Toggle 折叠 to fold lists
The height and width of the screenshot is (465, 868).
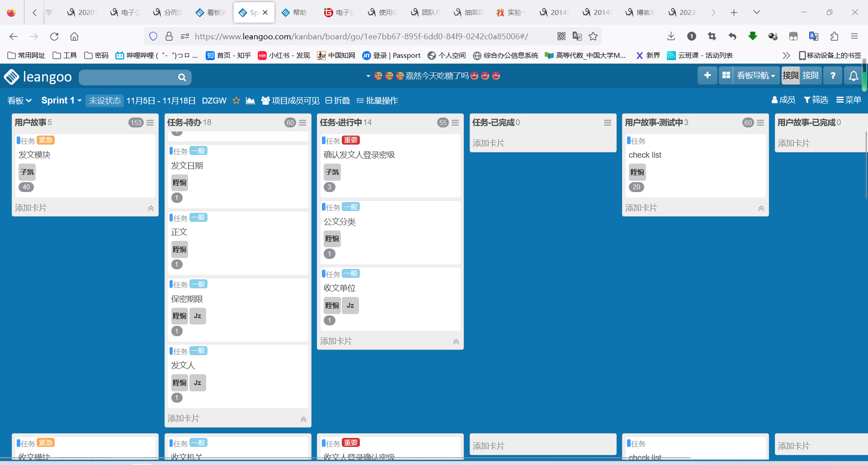338,100
